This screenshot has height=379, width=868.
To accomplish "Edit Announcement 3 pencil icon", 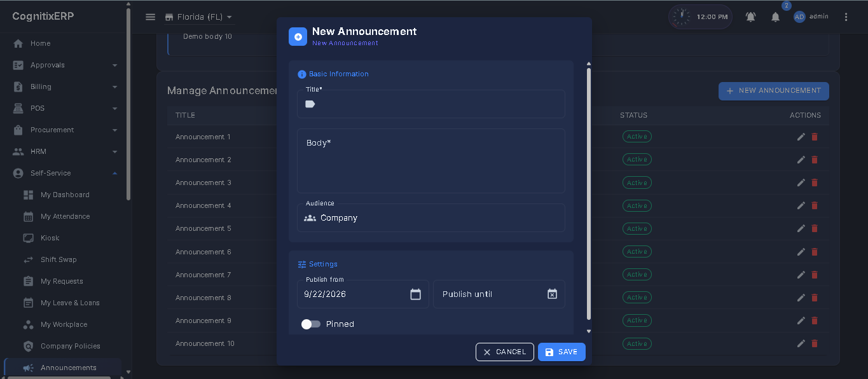I will tap(801, 183).
